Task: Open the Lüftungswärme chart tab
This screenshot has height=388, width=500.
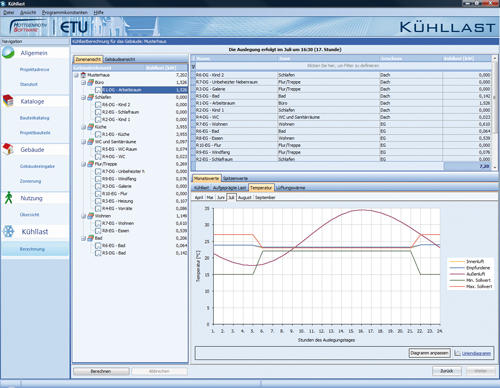Action: coord(291,188)
